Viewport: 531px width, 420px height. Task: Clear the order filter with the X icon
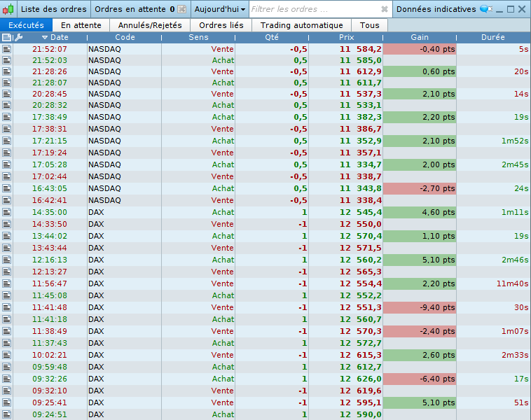384,10
